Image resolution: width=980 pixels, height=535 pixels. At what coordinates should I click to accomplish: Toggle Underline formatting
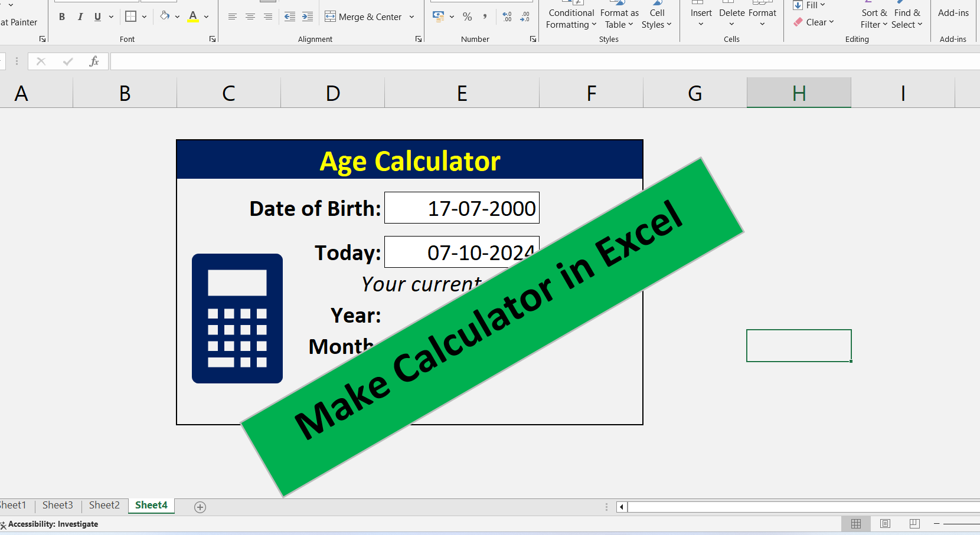coord(97,17)
